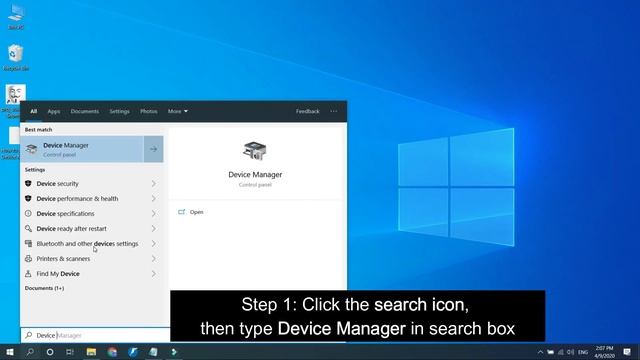Click Device Manager best match icon
The height and width of the screenshot is (360, 640).
pyautogui.click(x=32, y=149)
